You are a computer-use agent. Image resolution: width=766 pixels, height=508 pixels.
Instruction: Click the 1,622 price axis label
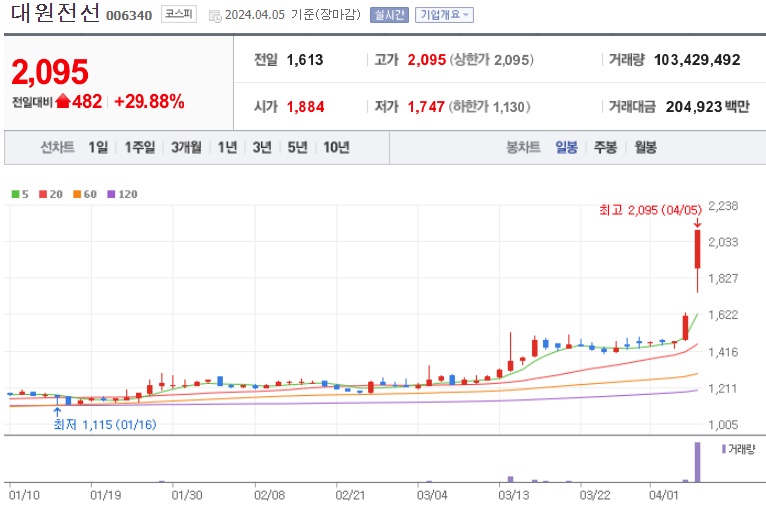[x=723, y=315]
